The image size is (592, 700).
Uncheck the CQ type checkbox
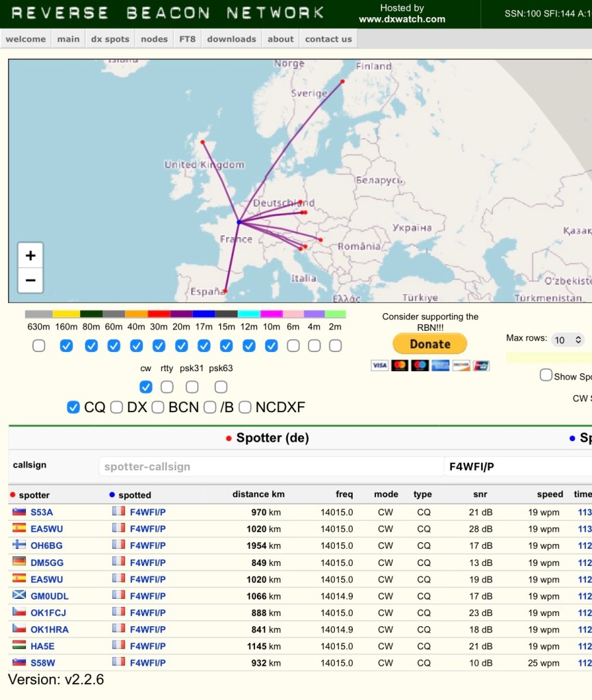click(73, 407)
